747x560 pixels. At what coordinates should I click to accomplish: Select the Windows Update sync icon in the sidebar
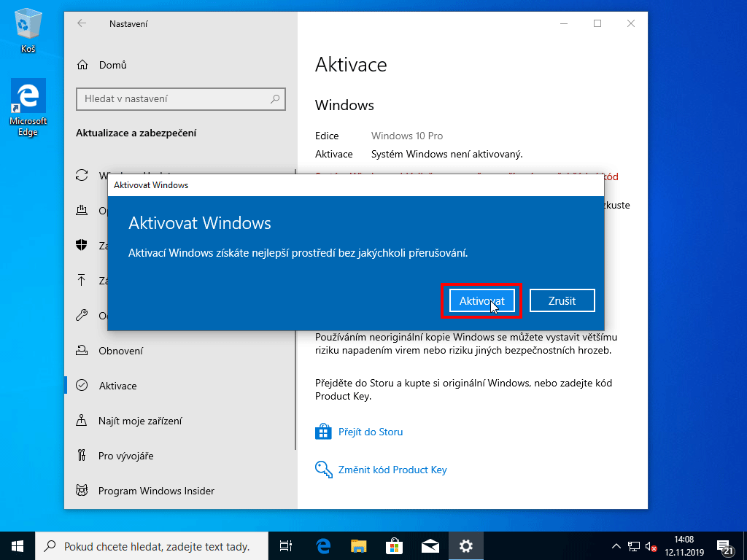(82, 175)
